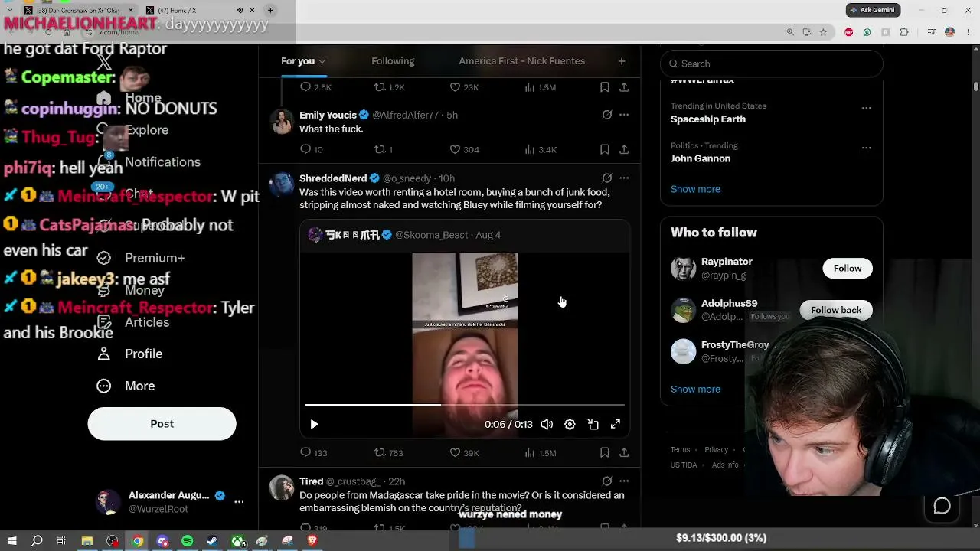Seek along the video progress bar
Viewport: 980px width, 551px height.
[465, 404]
